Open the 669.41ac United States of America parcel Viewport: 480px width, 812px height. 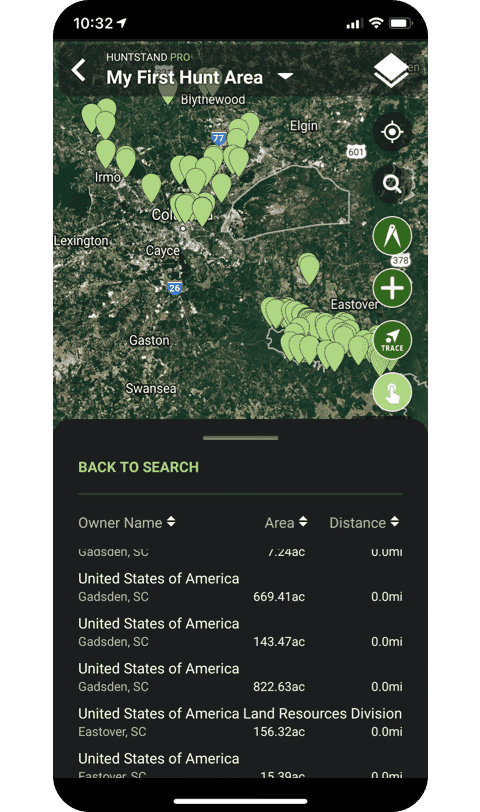[240, 587]
